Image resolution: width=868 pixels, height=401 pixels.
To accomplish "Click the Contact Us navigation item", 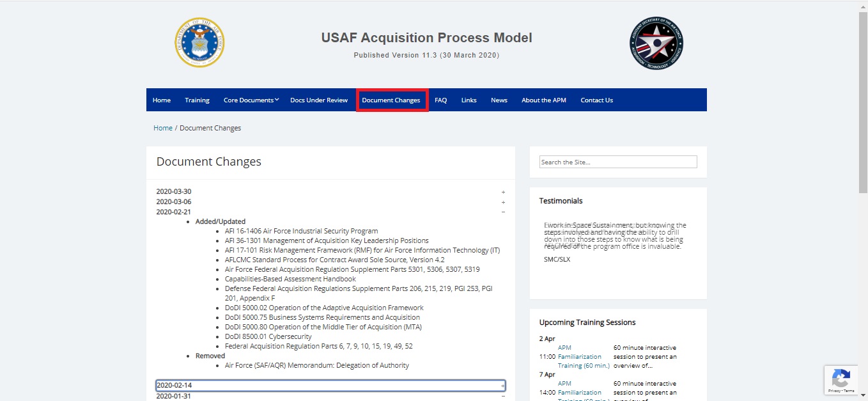I will tap(596, 100).
